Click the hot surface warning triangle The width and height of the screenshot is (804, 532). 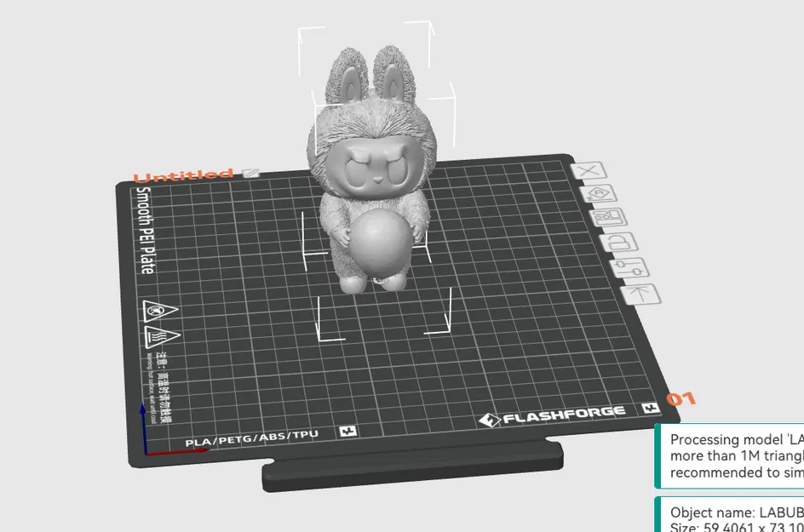[x=162, y=336]
